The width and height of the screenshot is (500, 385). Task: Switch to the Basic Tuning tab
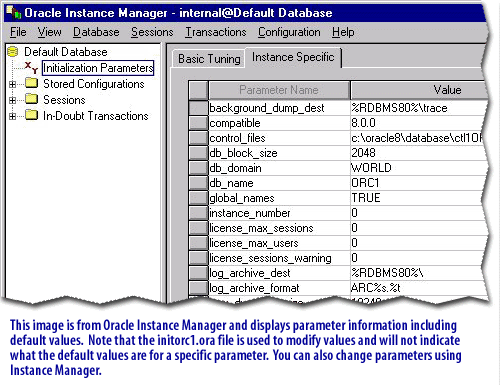[x=209, y=59]
